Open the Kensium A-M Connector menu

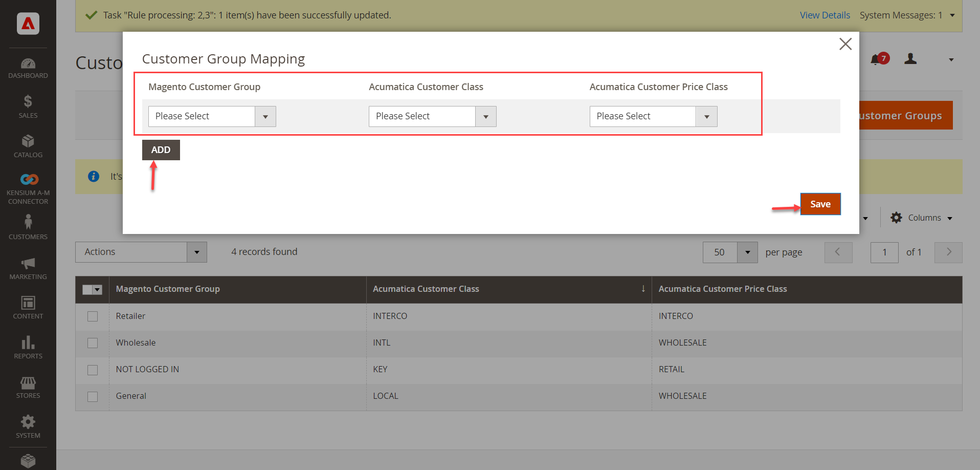tap(28, 184)
